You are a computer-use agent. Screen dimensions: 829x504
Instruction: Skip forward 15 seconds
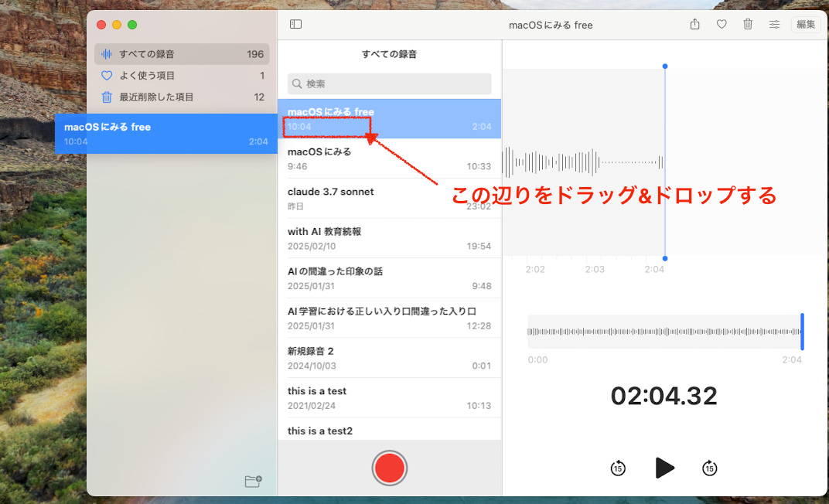(709, 468)
